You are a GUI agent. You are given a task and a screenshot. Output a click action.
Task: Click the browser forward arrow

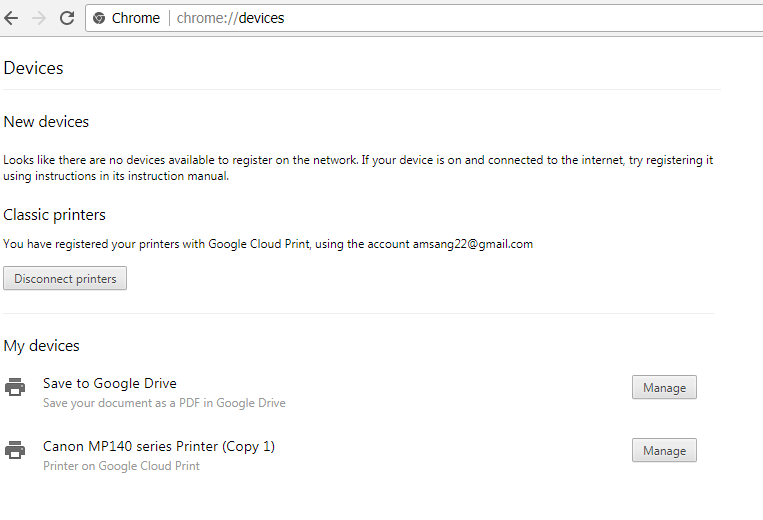click(x=38, y=18)
